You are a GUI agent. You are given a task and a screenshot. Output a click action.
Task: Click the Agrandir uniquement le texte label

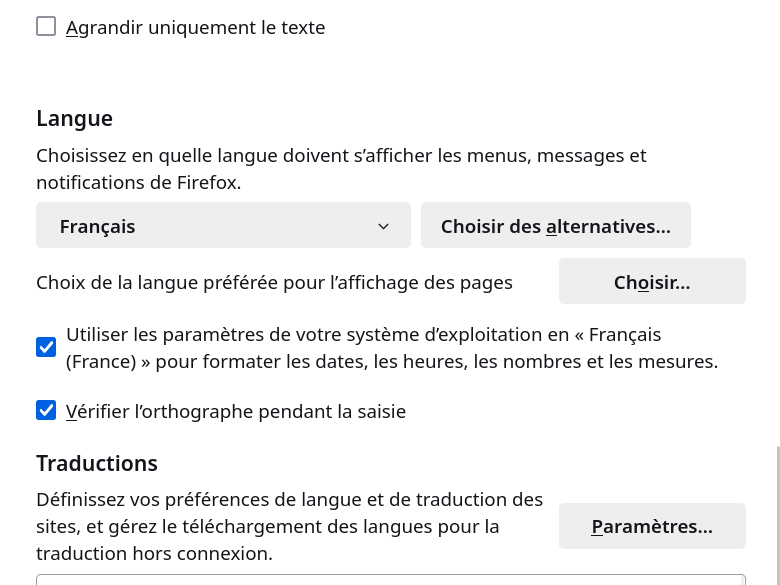[195, 27]
